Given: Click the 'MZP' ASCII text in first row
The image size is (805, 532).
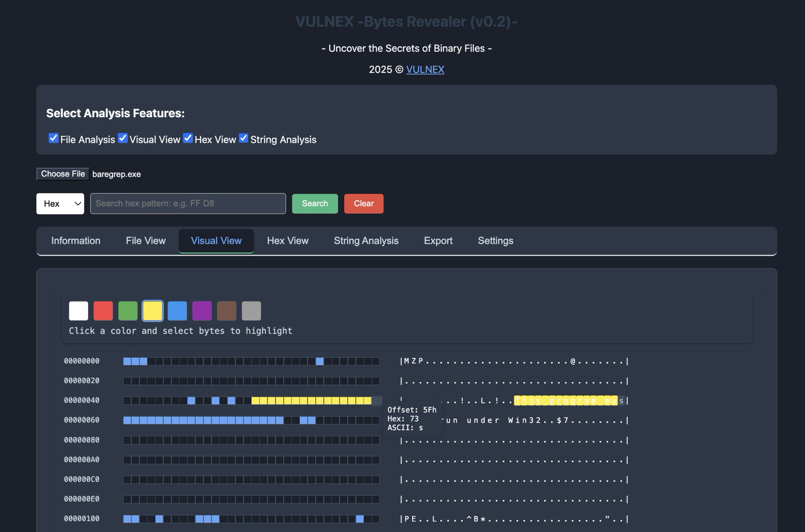Looking at the screenshot, I should coord(414,361).
